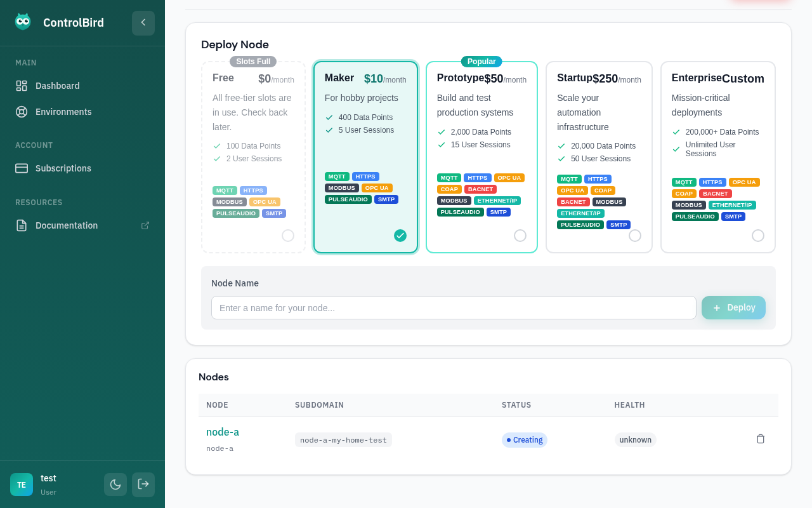
Task: Click the checkmark beside 200,000+ Data Points
Action: [x=676, y=132]
